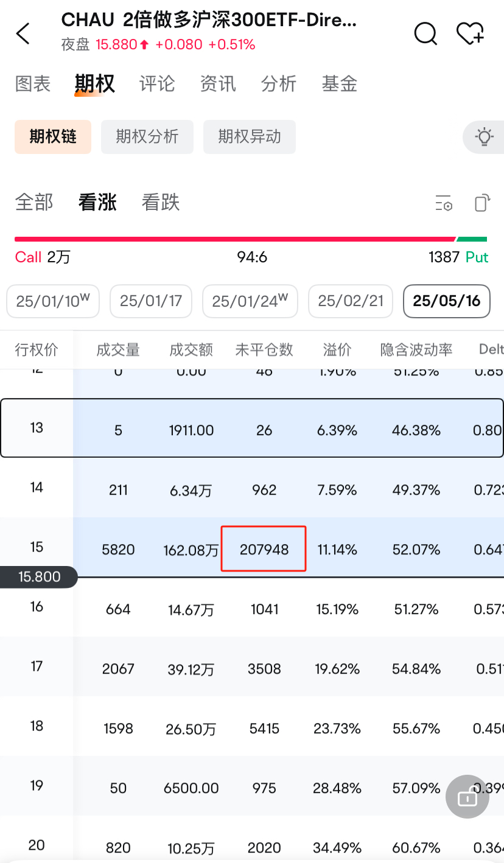
Task: Open the 期权异动 section
Action: tap(250, 136)
